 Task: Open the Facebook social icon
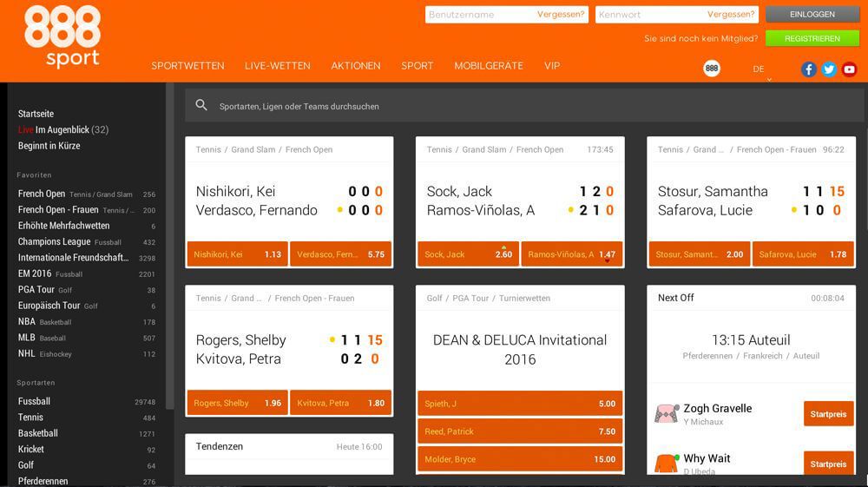[808, 69]
